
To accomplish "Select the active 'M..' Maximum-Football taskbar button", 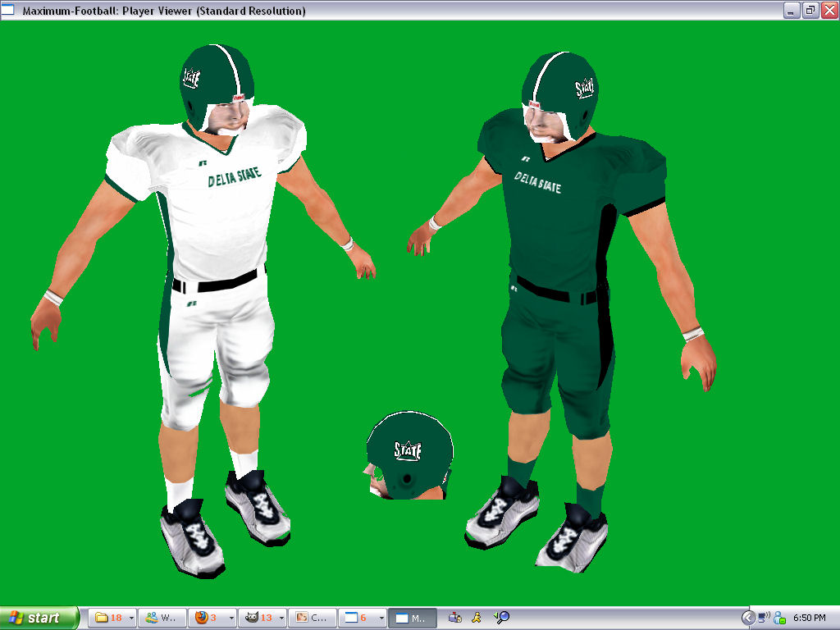I will (x=412, y=618).
